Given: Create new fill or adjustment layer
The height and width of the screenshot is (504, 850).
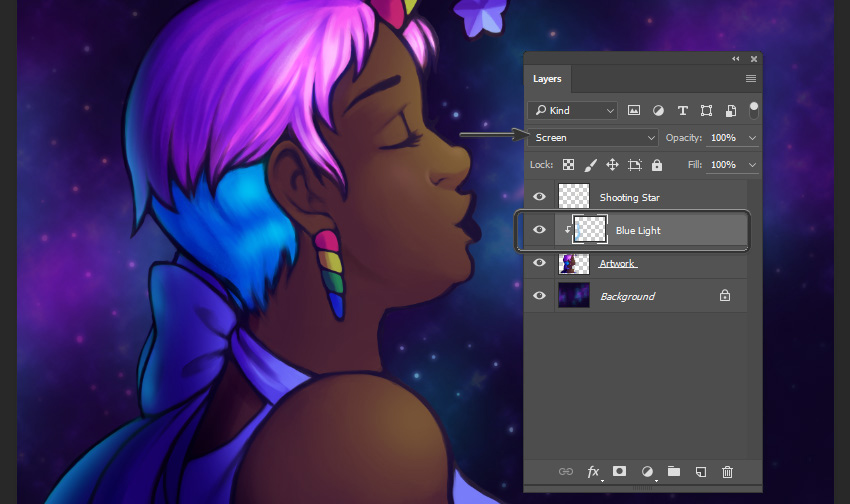Looking at the screenshot, I should pos(647,471).
